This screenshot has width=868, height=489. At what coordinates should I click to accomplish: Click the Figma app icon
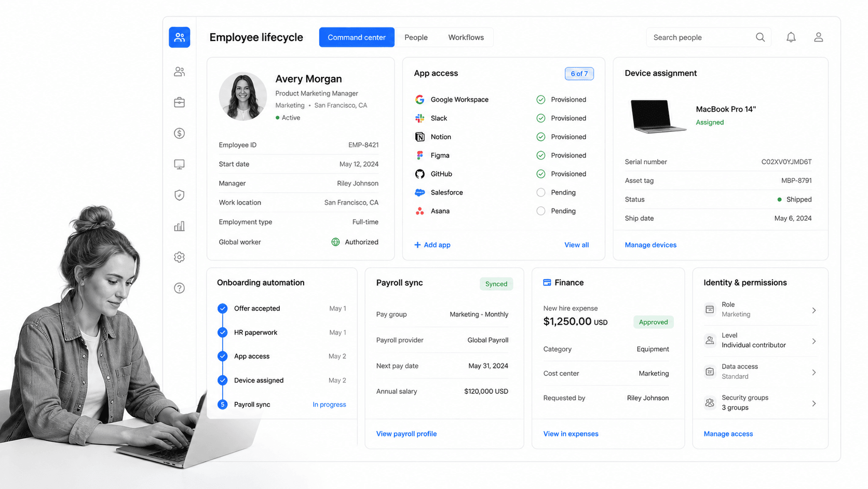click(419, 155)
